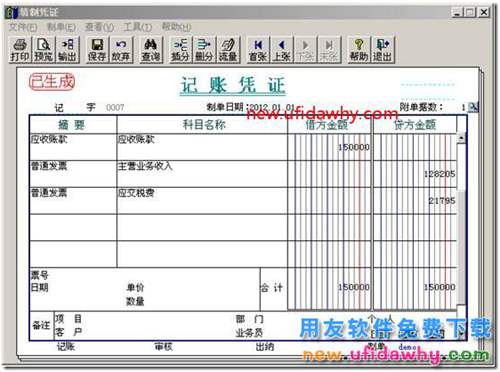Discard changes with 放弃 icon
The image size is (500, 372).
[121, 50]
